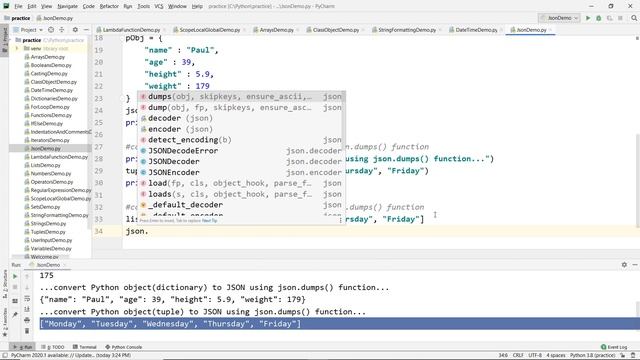Click the Stop square in the Run panel
This screenshot has height=360, width=640.
click(15, 287)
